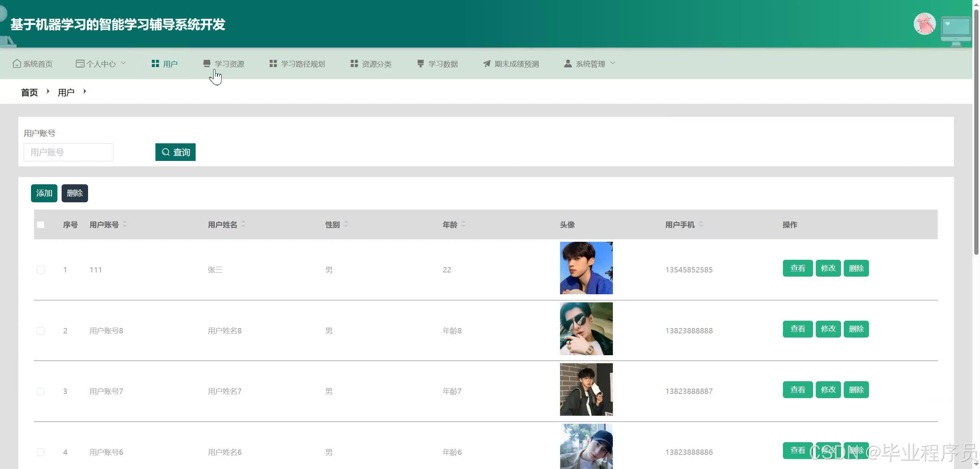Check the checkbox for row 用户账号7
The height and width of the screenshot is (469, 980).
[41, 391]
